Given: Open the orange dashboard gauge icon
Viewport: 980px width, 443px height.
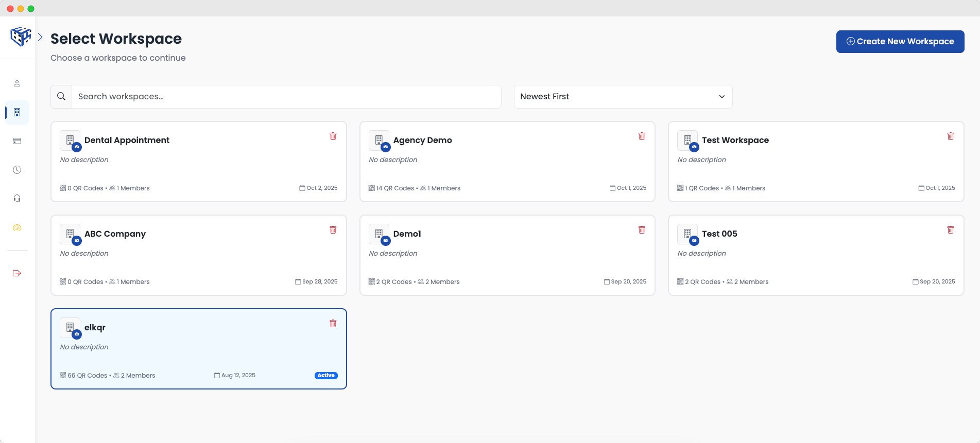Looking at the screenshot, I should 17,227.
